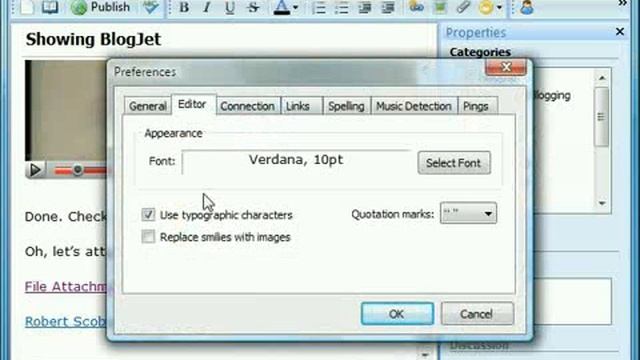Enable Replace smilies with images
Image resolution: width=640 pixels, height=360 pixels.
[x=148, y=236]
